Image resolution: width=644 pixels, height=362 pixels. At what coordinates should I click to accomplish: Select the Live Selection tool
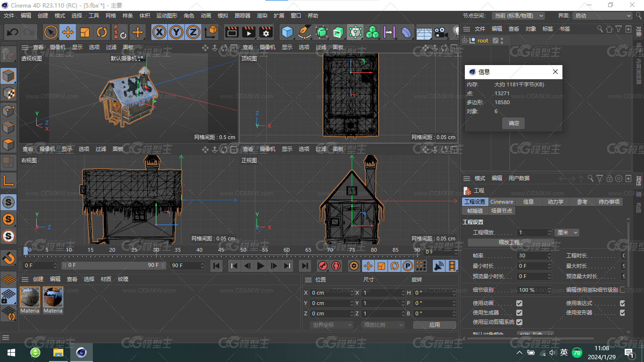[51, 32]
